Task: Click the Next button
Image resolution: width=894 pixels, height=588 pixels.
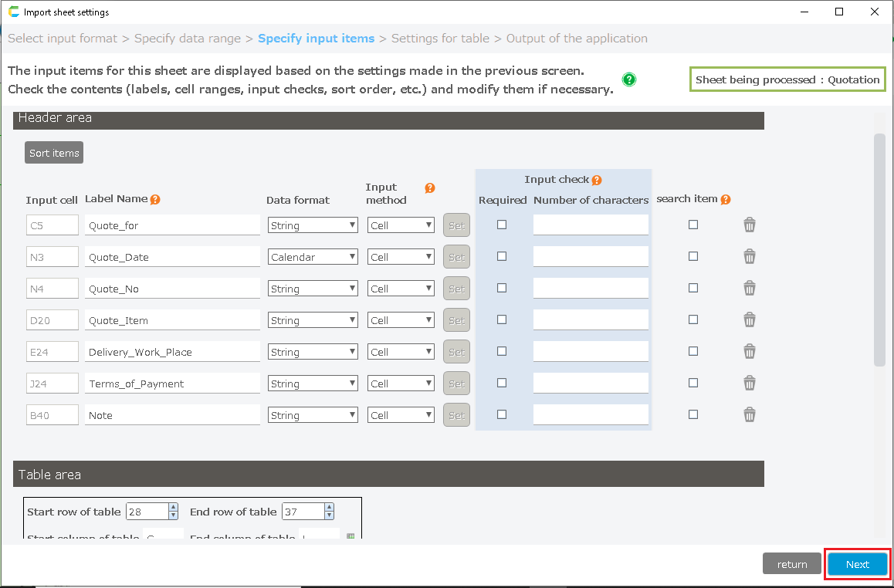Action: pos(857,564)
